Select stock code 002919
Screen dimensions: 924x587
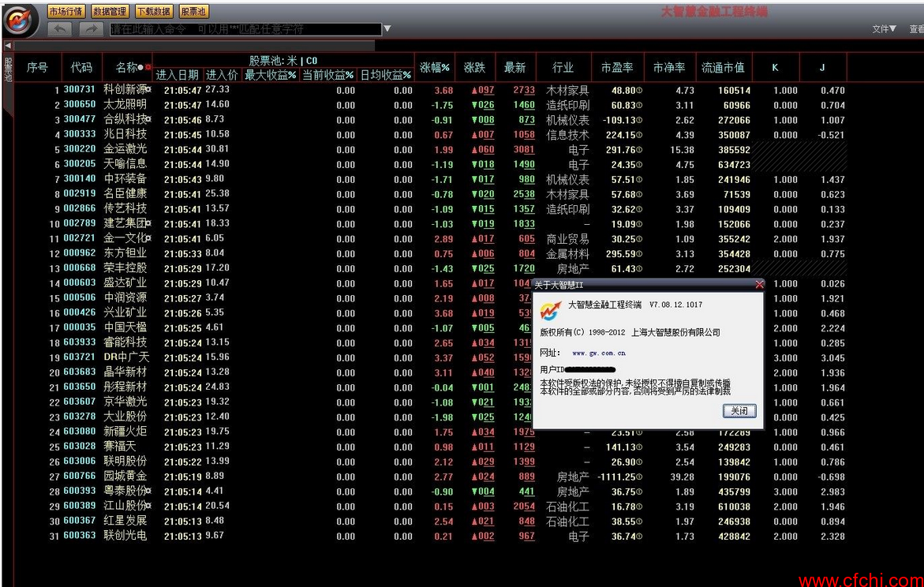click(x=79, y=193)
